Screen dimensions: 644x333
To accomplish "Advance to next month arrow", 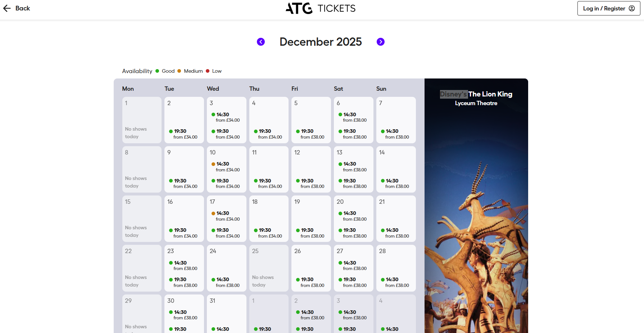I will (x=380, y=42).
